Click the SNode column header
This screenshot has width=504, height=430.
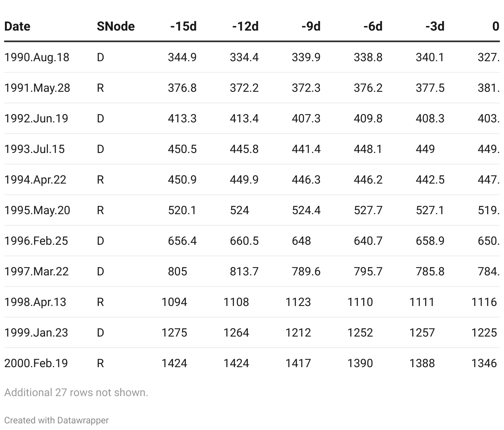tap(116, 26)
